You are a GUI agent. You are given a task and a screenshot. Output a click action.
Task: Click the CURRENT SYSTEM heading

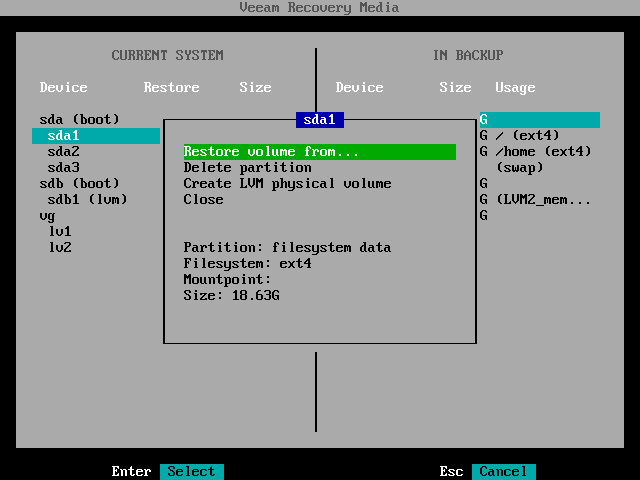coord(167,55)
